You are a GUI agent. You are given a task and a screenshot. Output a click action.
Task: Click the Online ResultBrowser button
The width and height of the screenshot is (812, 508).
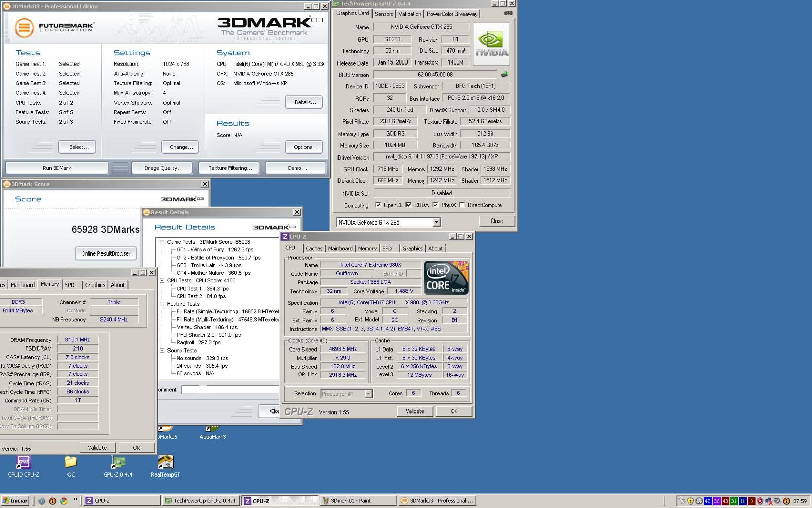tap(106, 253)
